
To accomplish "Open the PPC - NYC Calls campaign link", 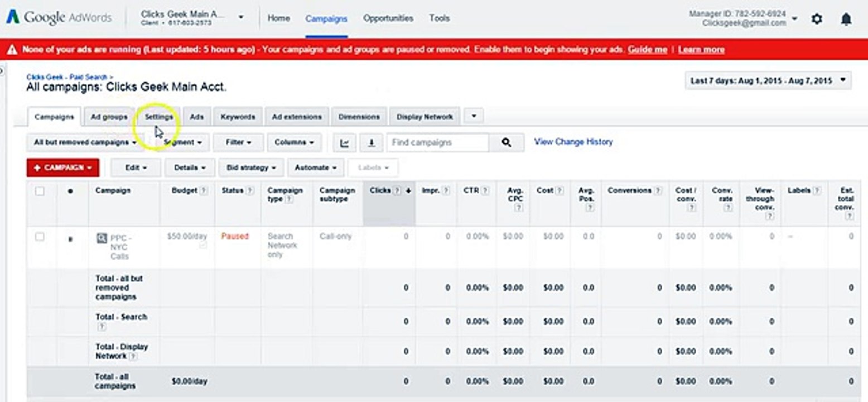I will (120, 246).
